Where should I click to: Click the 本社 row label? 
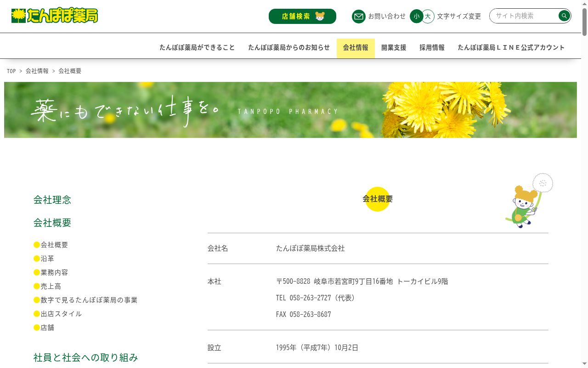pos(215,282)
